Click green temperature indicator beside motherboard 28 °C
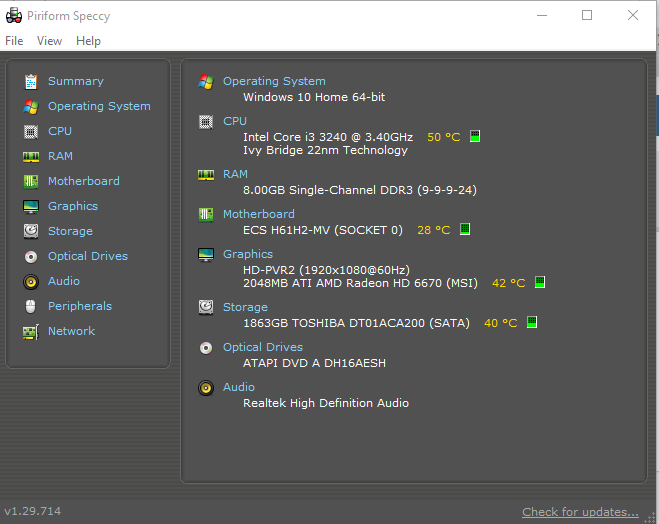Viewport: 659px width, 524px height. [x=465, y=229]
